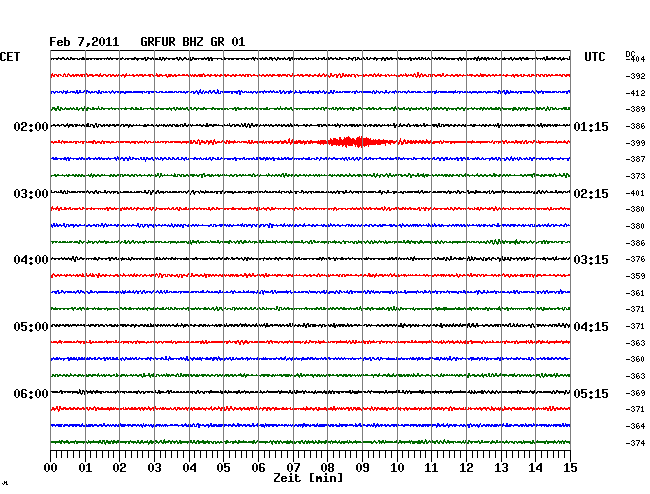Click the DC offset value '-369'
Viewport: 650px width, 494px height.
(x=635, y=393)
